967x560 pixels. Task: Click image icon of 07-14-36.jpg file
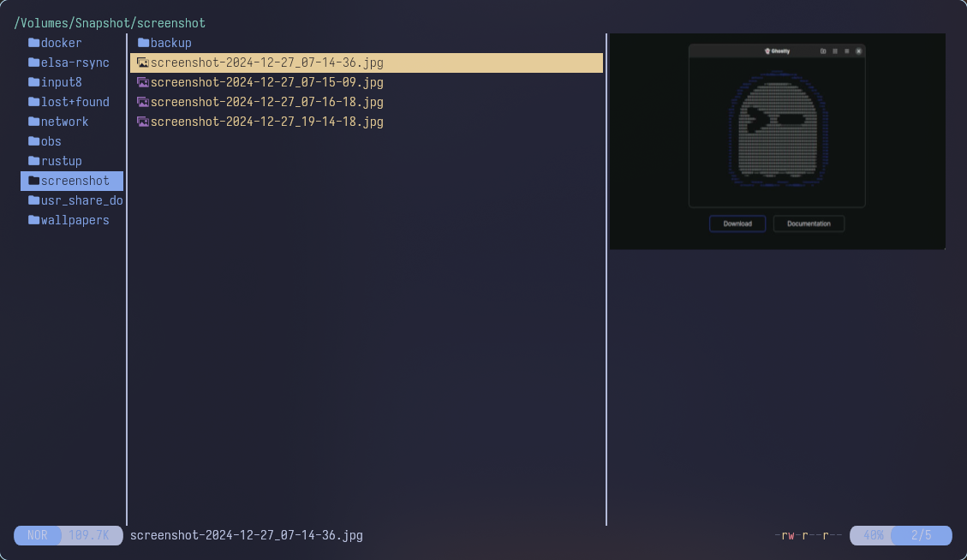point(143,63)
